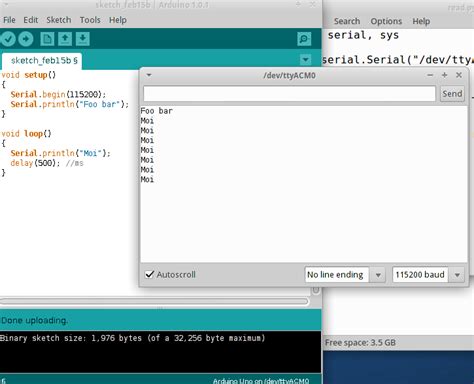Create a new sketch with the New icon
The height and width of the screenshot is (384, 474).
pos(47,39)
